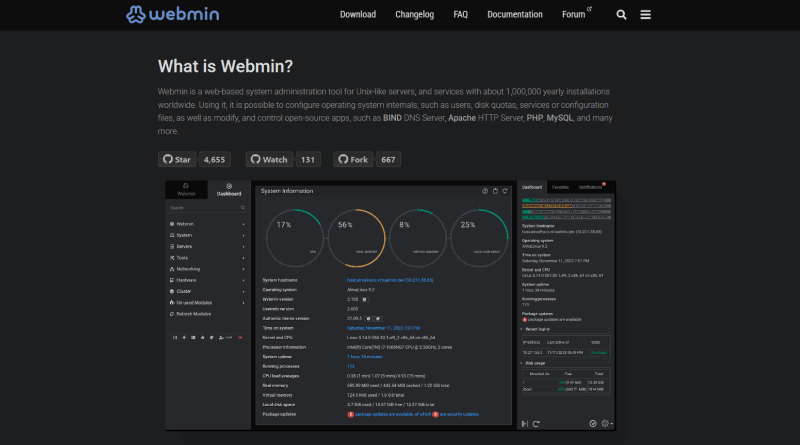Expand the Hardware category in sidebar
Screen dimensions: 800x445
207,280
